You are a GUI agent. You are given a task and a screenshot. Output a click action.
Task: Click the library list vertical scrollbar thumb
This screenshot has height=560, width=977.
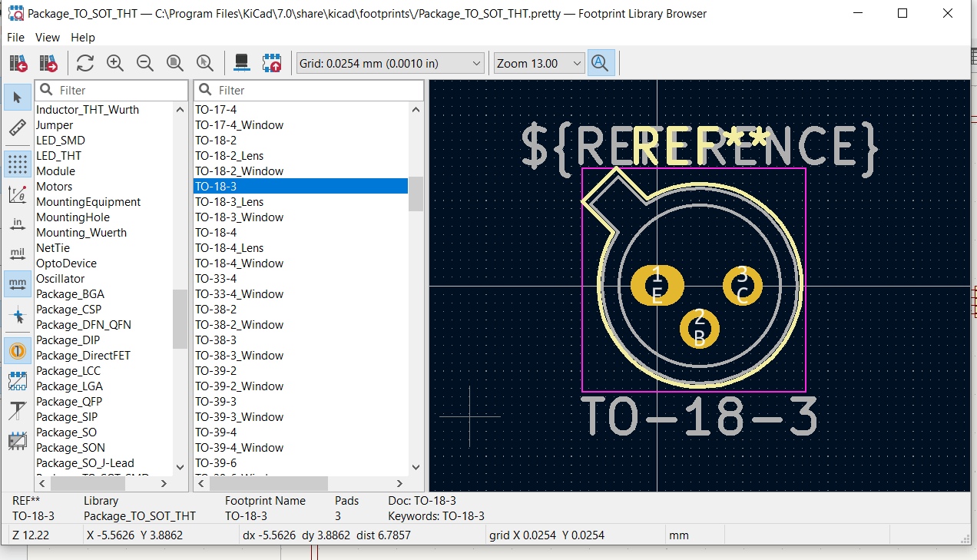(180, 319)
